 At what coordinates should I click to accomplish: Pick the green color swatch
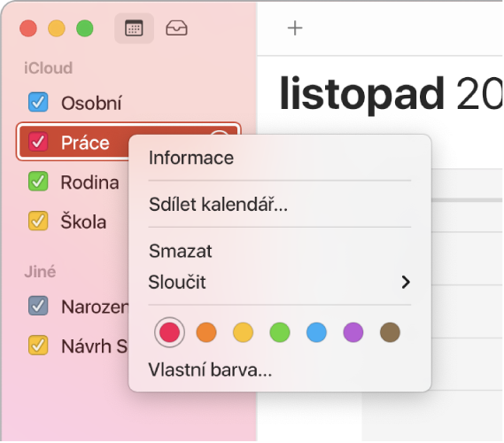tap(280, 332)
